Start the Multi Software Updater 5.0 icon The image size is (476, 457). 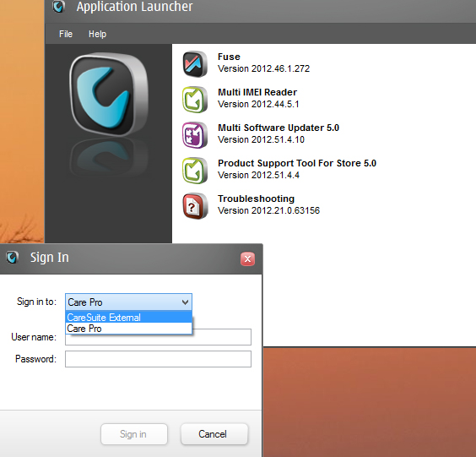click(195, 135)
